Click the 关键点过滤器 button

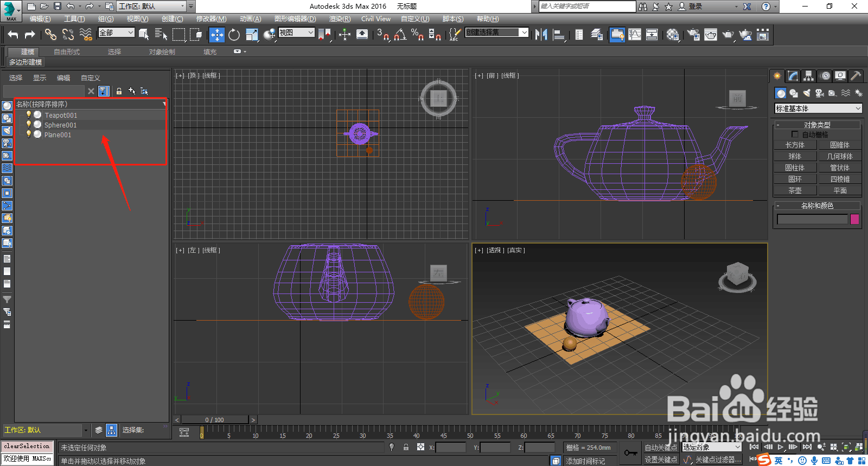pos(718,459)
